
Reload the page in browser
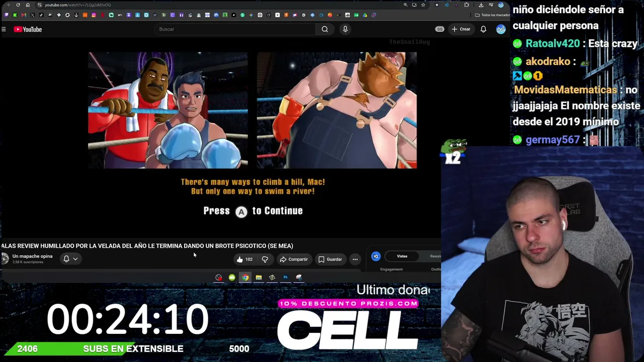pos(18,5)
